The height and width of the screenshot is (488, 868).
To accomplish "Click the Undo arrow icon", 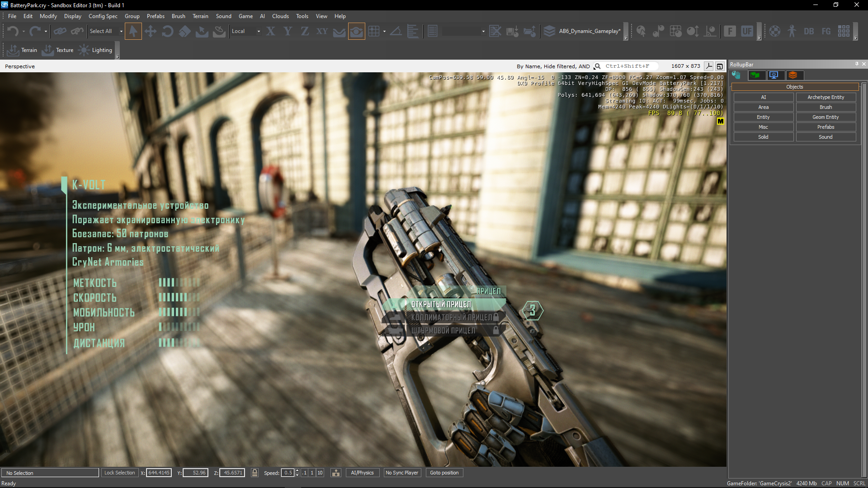I will pyautogui.click(x=13, y=31).
